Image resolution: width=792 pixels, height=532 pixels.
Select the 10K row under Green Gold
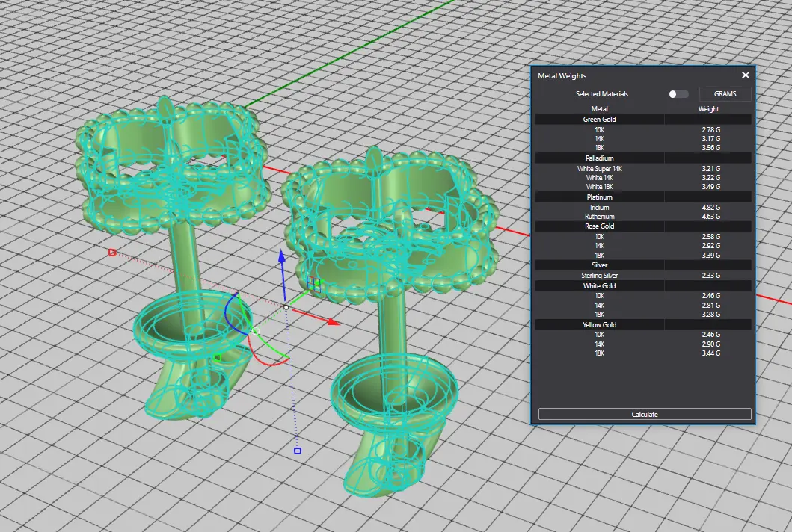(643, 130)
